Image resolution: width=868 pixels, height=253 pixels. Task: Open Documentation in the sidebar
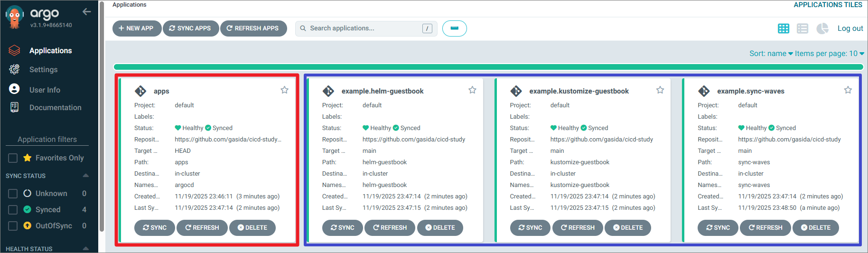coord(55,108)
